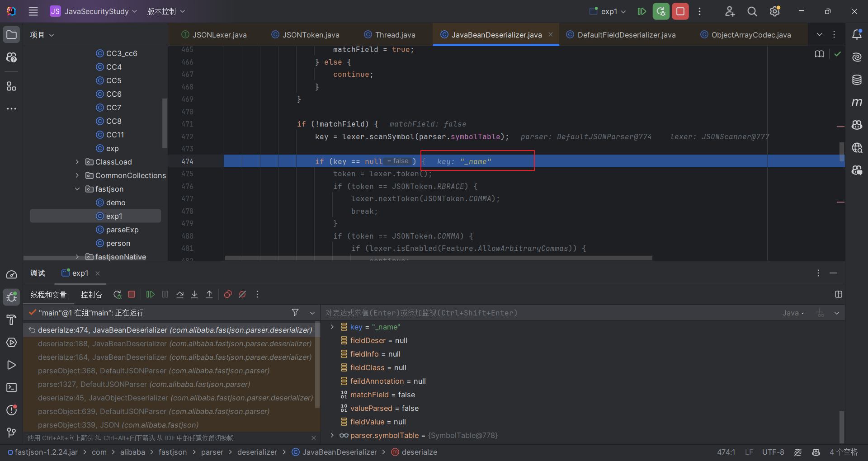
Task: Switch to Thread.java tab
Action: 389,35
